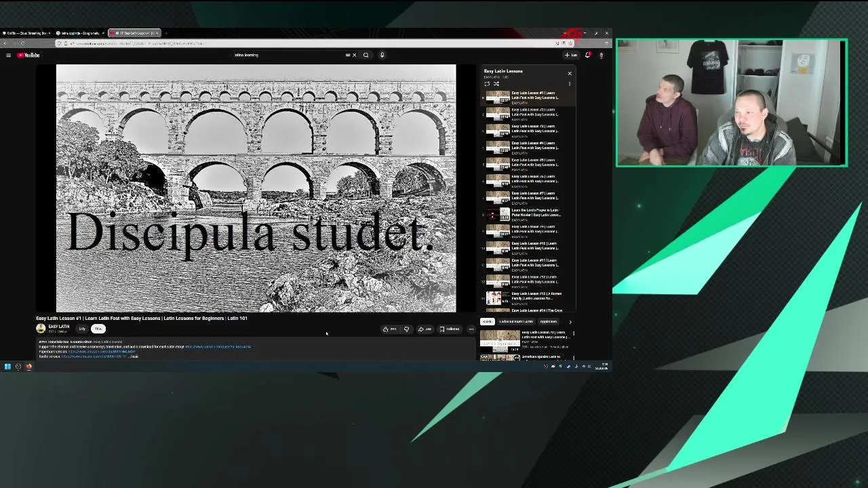Image resolution: width=868 pixels, height=488 pixels.
Task: Select the first white filter chip
Action: tap(487, 321)
